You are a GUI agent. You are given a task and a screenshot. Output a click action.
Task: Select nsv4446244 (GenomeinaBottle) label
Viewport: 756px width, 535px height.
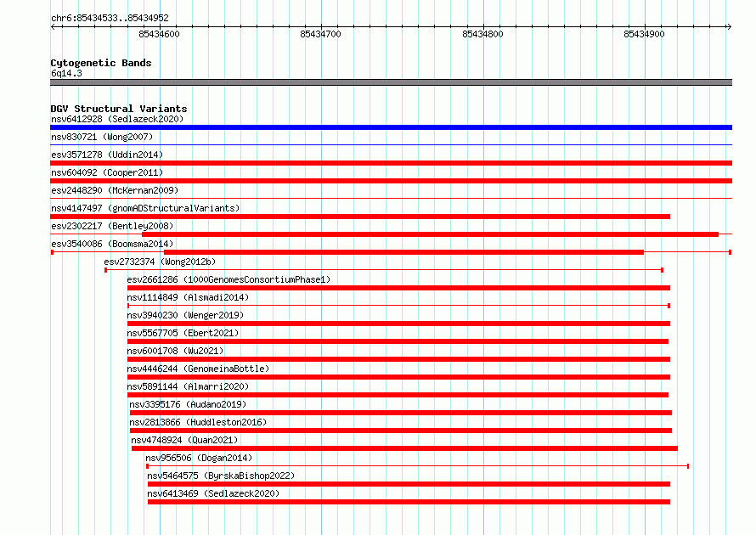click(x=198, y=369)
